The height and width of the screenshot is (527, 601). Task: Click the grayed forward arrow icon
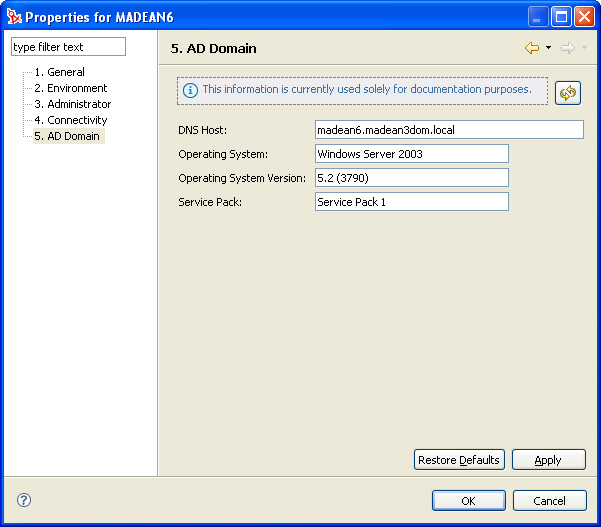(568, 48)
